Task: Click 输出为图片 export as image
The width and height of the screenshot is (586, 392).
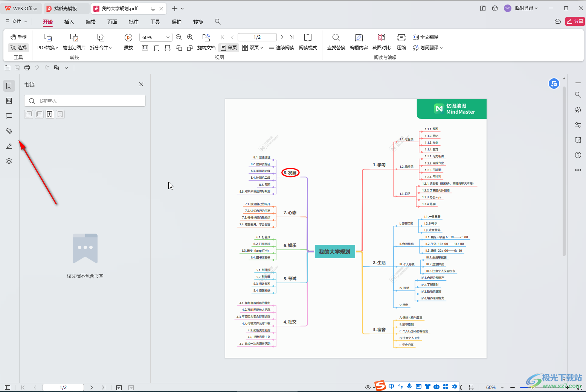Action: (x=74, y=42)
